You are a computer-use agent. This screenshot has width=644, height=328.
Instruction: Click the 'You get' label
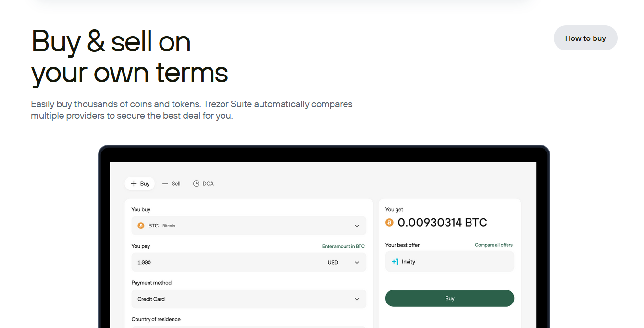click(x=394, y=209)
